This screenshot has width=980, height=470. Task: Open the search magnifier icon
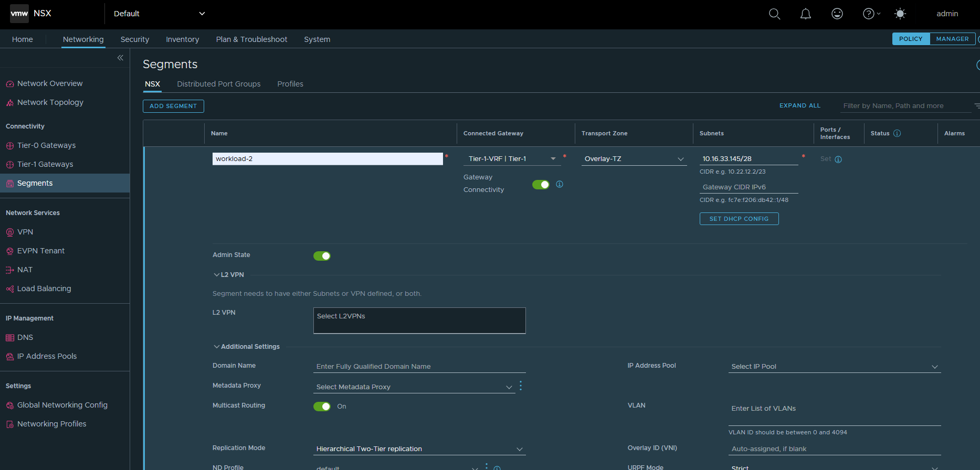[774, 14]
